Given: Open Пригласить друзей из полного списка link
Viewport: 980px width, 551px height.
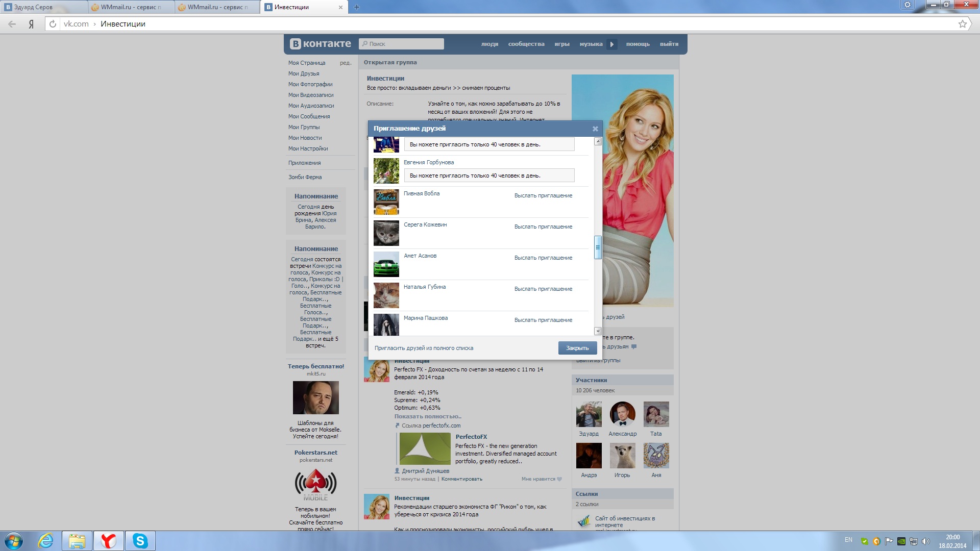Looking at the screenshot, I should click(x=424, y=348).
